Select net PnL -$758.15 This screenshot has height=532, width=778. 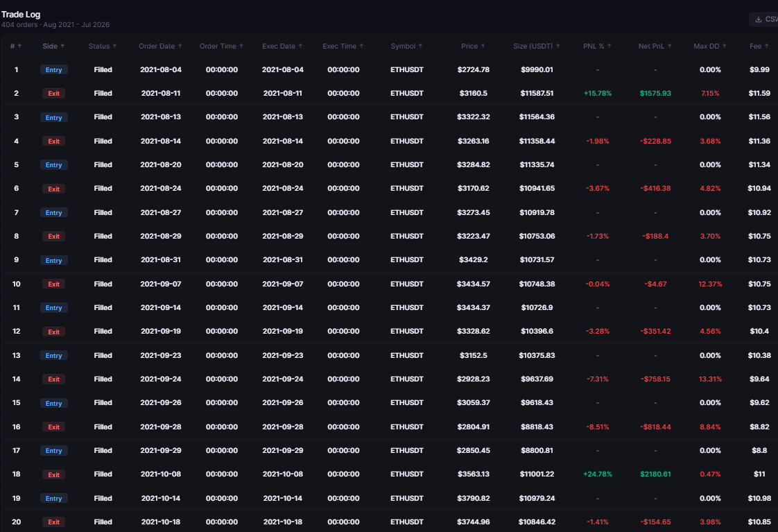pyautogui.click(x=655, y=379)
